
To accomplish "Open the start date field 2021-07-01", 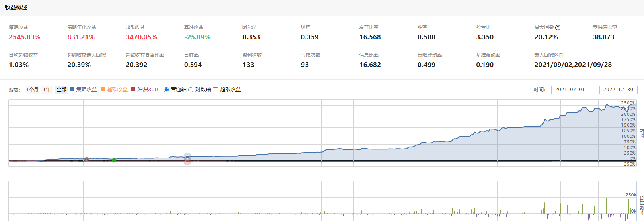I will 570,90.
